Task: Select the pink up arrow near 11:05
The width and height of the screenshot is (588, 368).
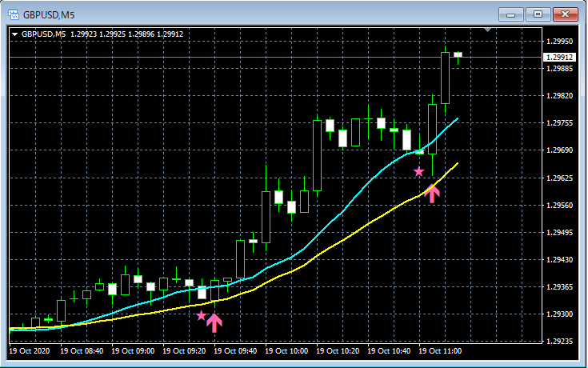Action: [432, 194]
